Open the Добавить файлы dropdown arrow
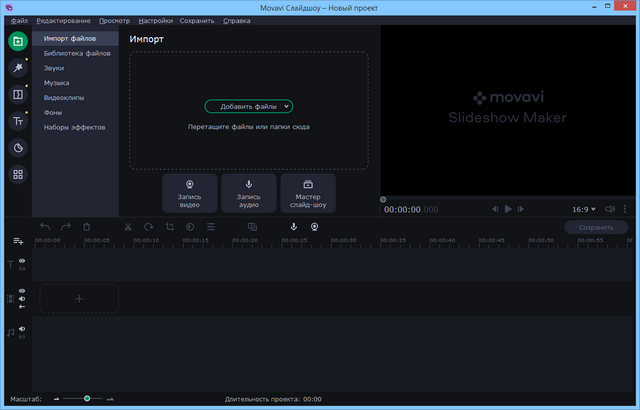 (x=285, y=106)
